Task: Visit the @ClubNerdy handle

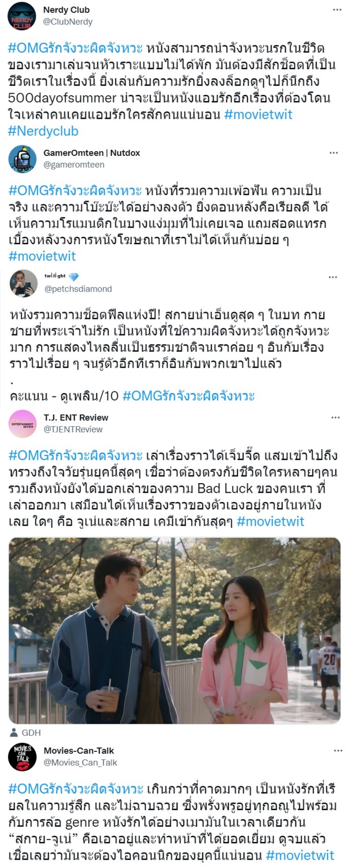Action: tap(68, 22)
